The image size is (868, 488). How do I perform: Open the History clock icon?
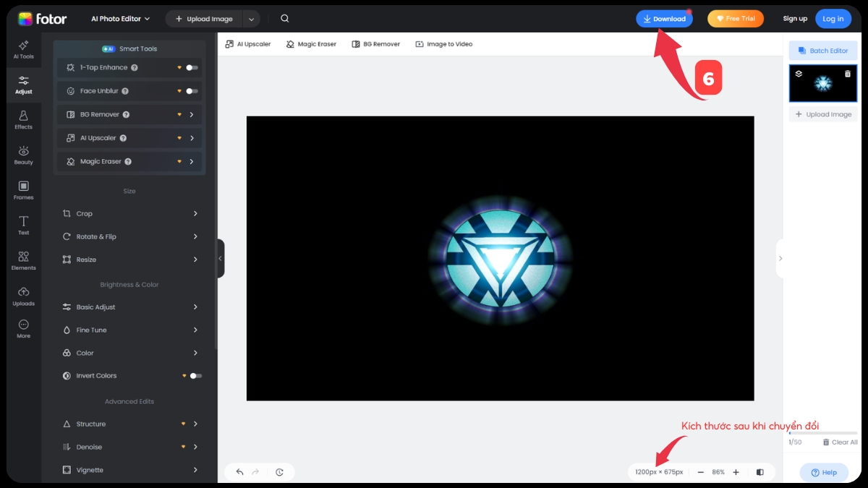279,472
